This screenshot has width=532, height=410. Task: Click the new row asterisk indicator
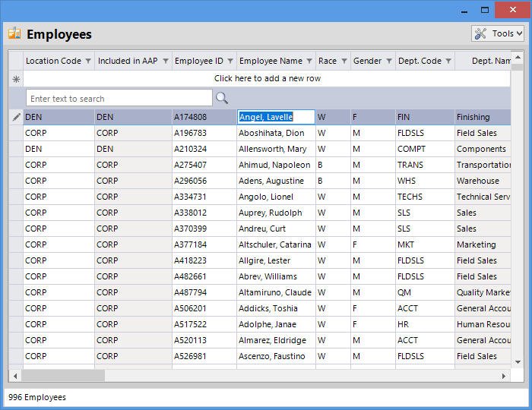click(x=16, y=79)
